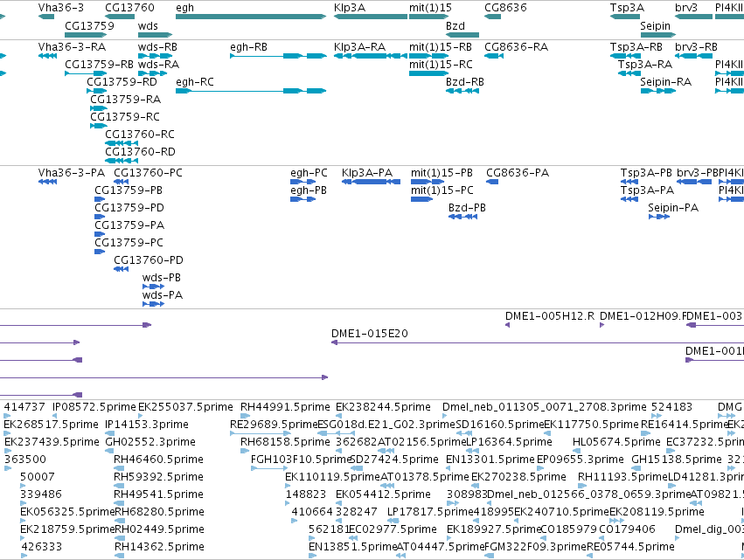Select the mit(1)15-RB transcript label
Viewport: 744px width, 560px height.
tap(441, 47)
